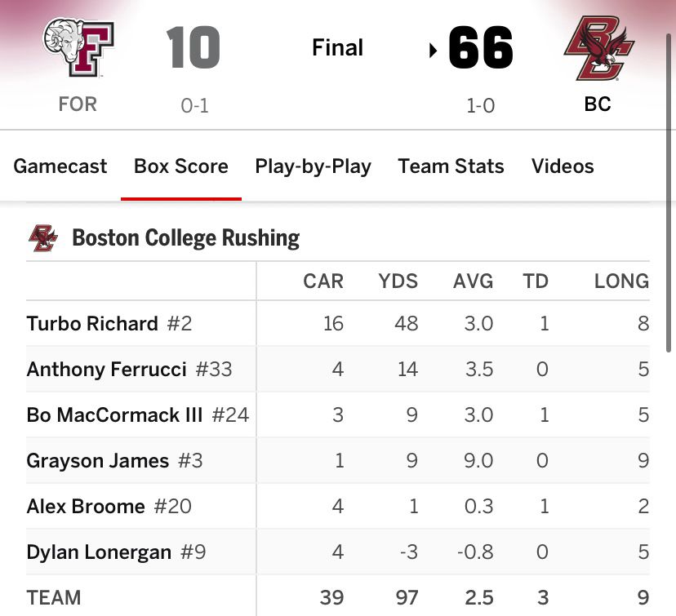Open the Gamecast tab
The image size is (676, 616).
pos(60,166)
